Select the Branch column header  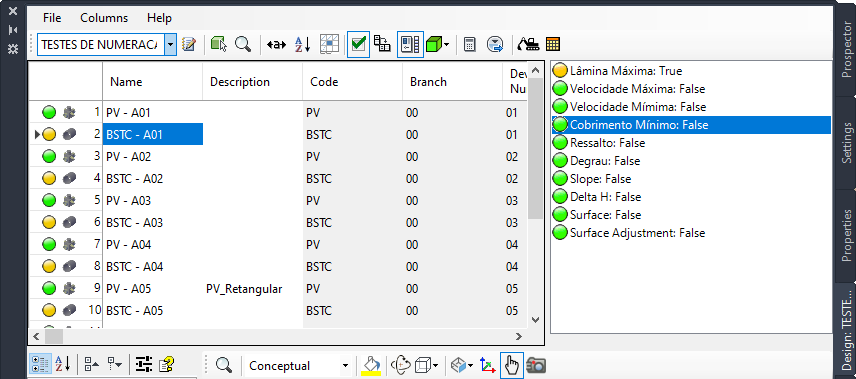[453, 81]
